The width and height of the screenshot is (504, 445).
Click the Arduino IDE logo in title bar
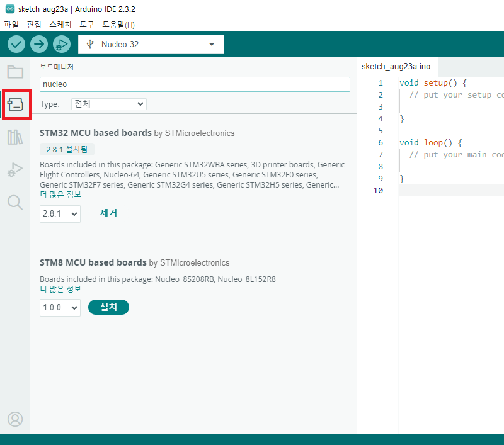(x=10, y=9)
